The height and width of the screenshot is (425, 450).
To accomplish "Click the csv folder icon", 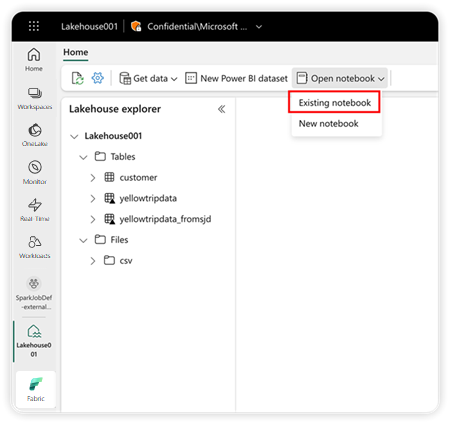I will point(109,260).
